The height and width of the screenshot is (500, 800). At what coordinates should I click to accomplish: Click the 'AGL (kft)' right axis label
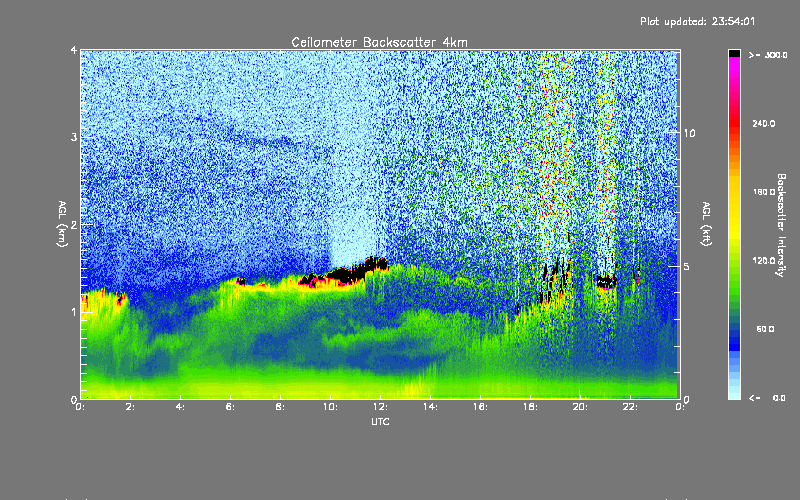tap(706, 224)
